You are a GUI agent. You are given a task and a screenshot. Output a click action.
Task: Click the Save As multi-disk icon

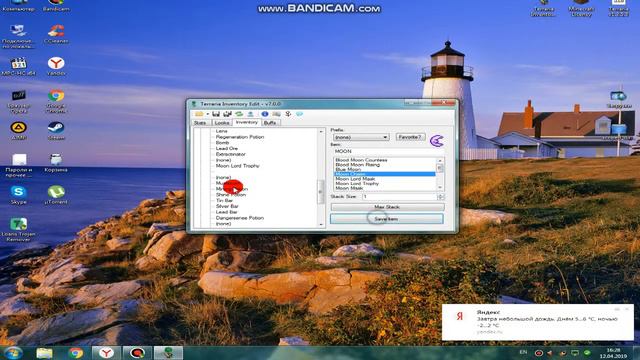[x=227, y=114]
